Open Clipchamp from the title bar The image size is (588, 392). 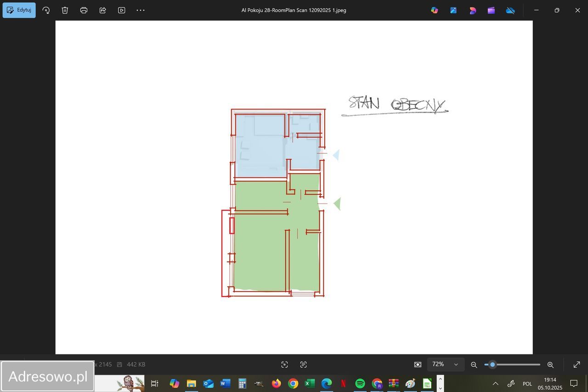[491, 10]
